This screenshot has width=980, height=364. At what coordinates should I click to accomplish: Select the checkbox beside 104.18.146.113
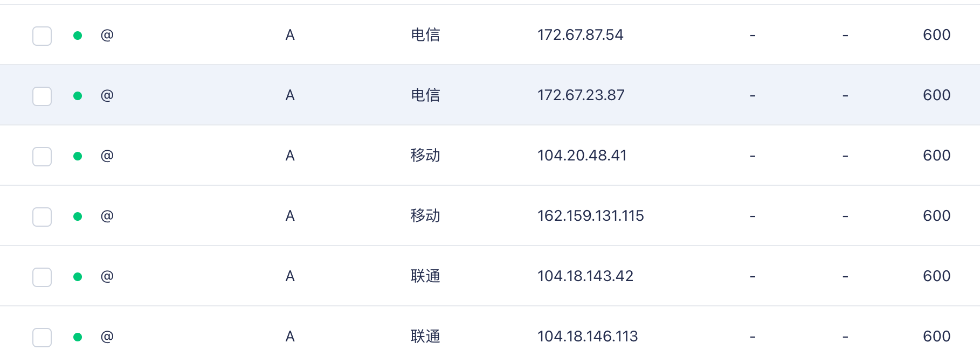point(42,336)
